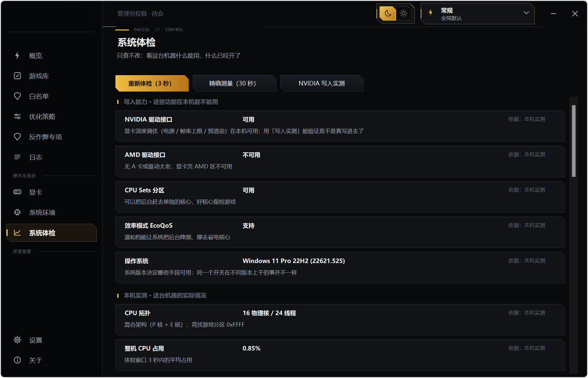Viewport: 588px width, 378px height.
Task: Expand the 常规 全局默认 profile dropdown
Action: 478,14
